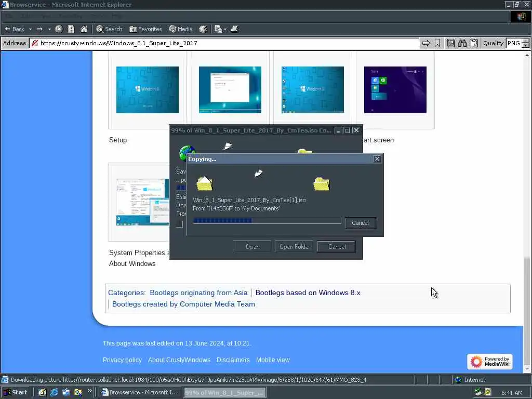Open the Forward history dropdown arrow
The image size is (532, 399).
[x=49, y=29]
